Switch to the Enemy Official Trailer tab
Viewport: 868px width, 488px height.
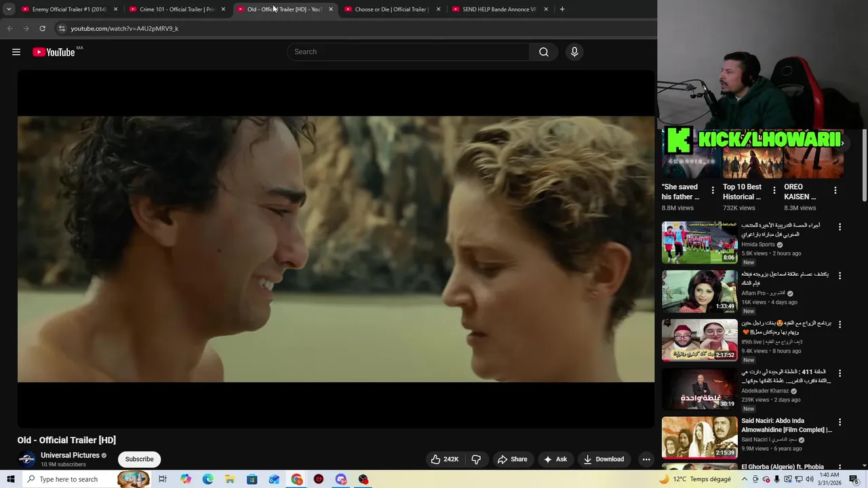pos(69,9)
